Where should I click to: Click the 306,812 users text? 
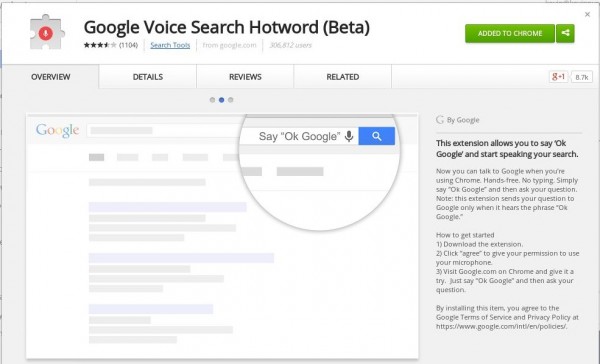tap(290, 45)
